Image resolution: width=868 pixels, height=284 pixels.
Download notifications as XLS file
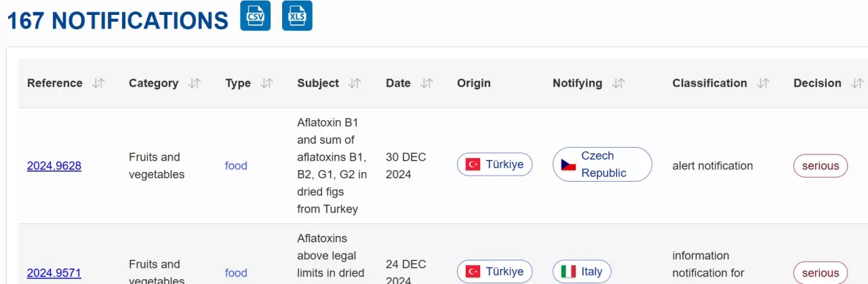pos(297,16)
